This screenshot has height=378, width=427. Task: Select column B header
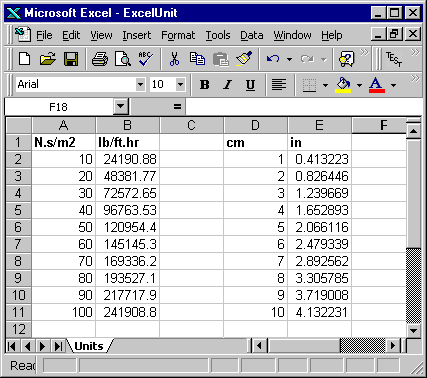[127, 125]
